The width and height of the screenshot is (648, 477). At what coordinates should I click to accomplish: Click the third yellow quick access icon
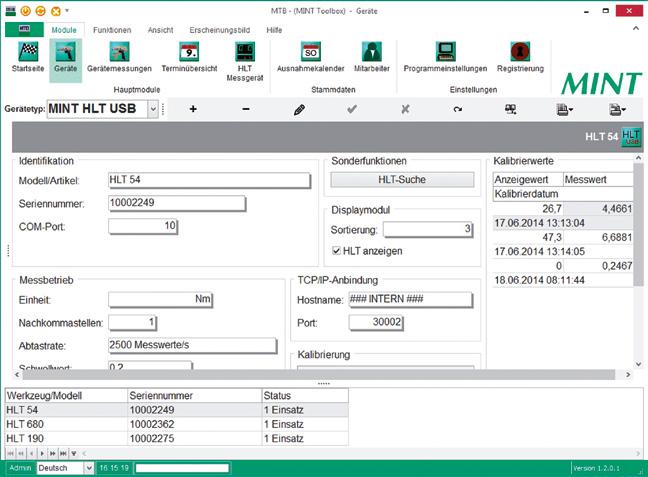(x=55, y=11)
